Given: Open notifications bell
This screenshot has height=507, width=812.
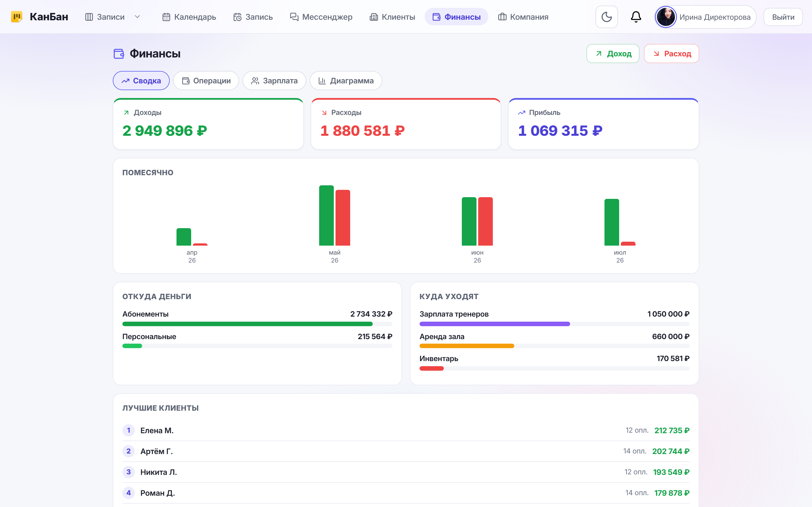Looking at the screenshot, I should coord(636,17).
